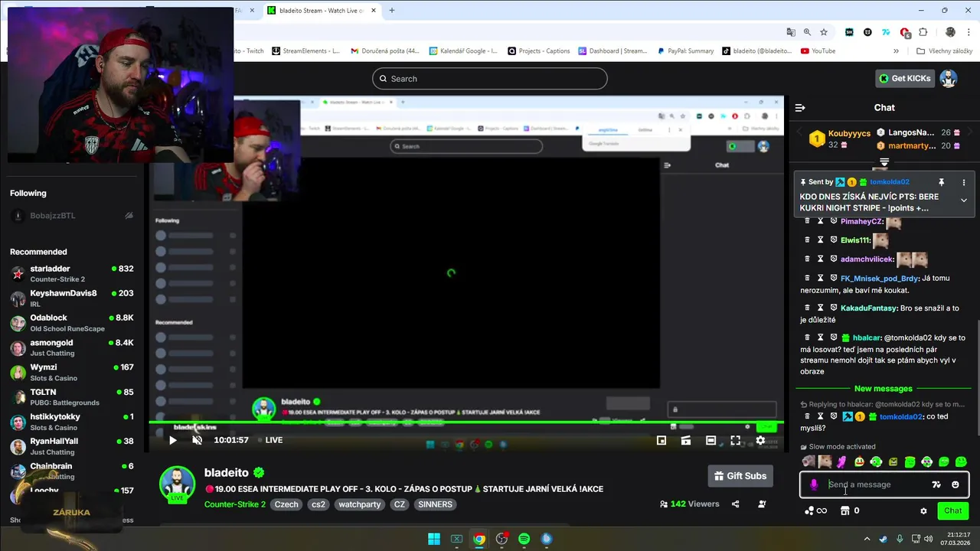Open PayPal: Summary bookmark
The height and width of the screenshot is (551, 980).
tap(685, 51)
